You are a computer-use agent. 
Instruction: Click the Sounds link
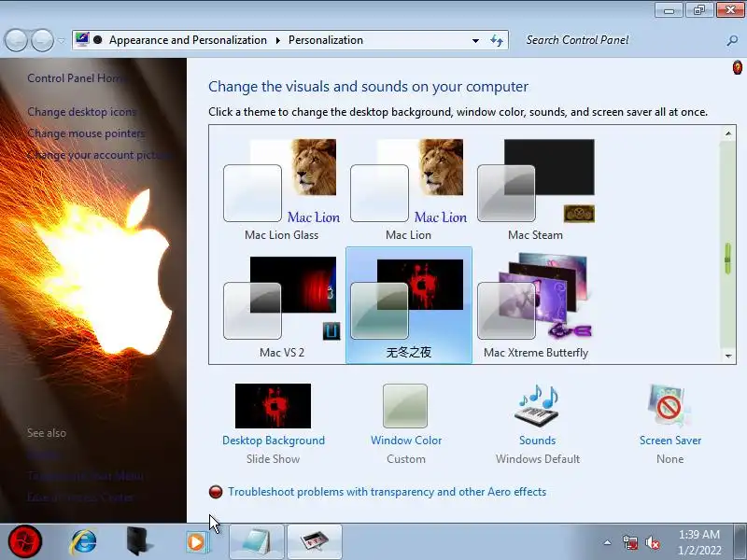(538, 441)
